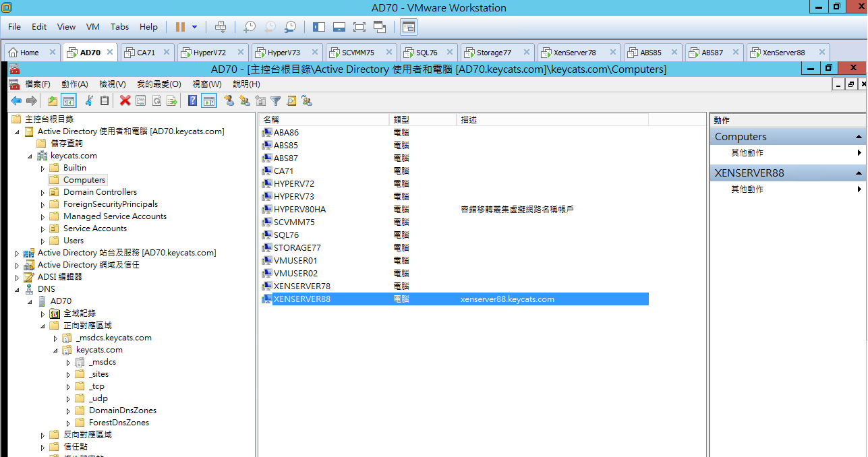This screenshot has height=457, width=868.
Task: Collapse the Computers actions section arrow
Action: coord(859,137)
